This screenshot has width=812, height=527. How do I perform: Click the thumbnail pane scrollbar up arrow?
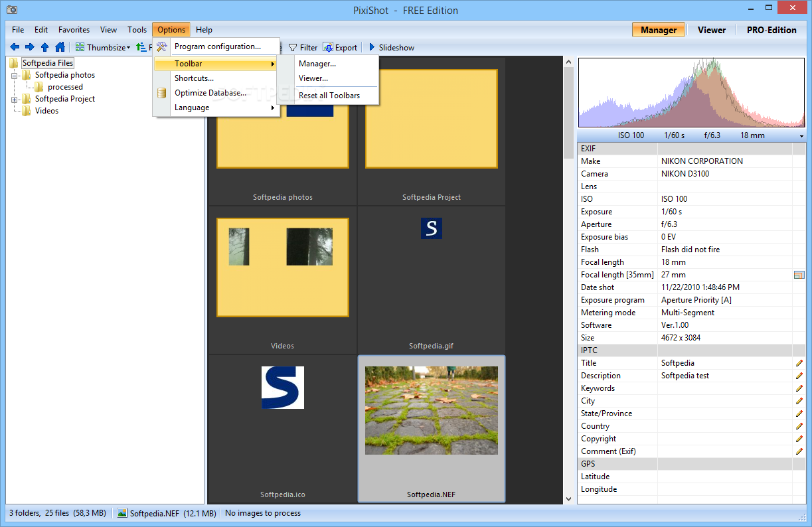click(568, 62)
